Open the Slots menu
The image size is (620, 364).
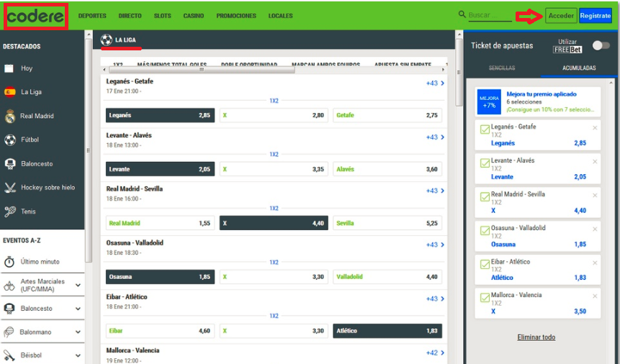pyautogui.click(x=163, y=16)
